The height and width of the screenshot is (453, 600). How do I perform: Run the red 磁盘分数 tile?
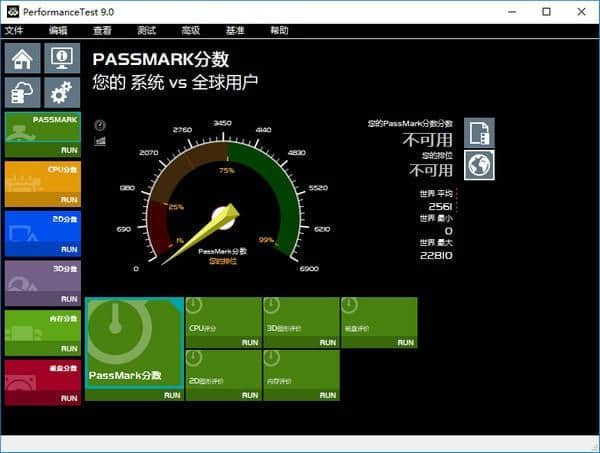pyautogui.click(x=43, y=383)
